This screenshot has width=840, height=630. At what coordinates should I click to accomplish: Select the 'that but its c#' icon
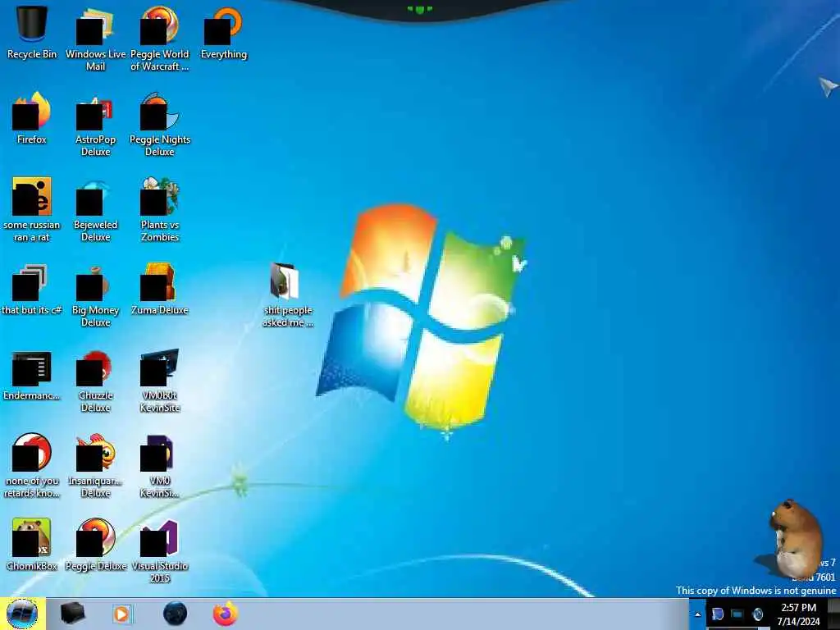32,288
